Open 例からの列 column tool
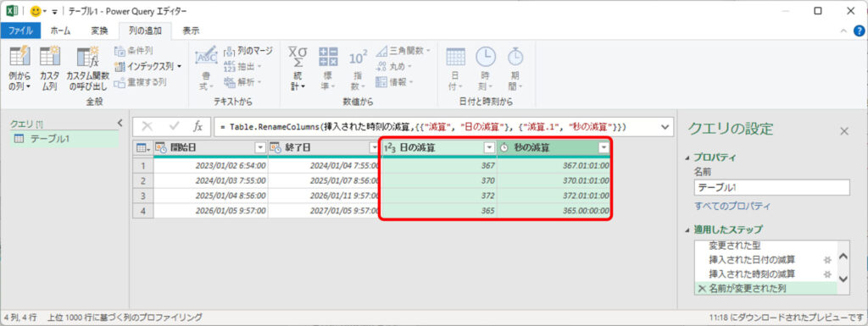Viewport: 868px width, 326px height. tap(20, 69)
